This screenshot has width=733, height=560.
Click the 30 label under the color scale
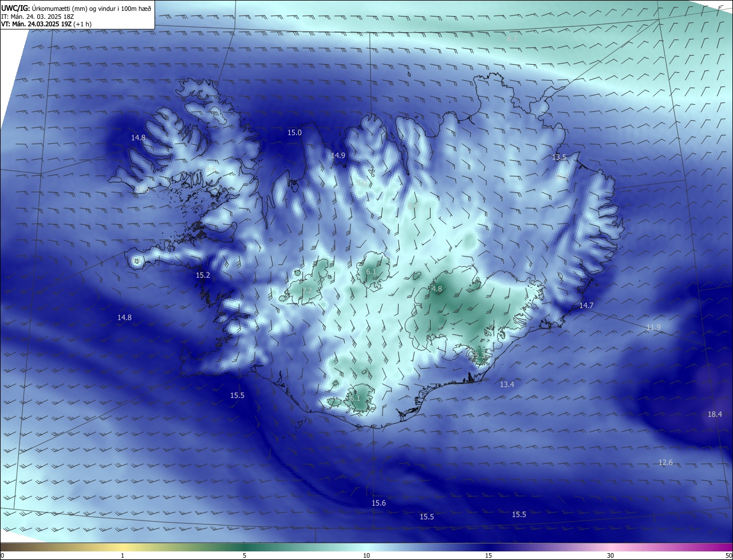610,555
